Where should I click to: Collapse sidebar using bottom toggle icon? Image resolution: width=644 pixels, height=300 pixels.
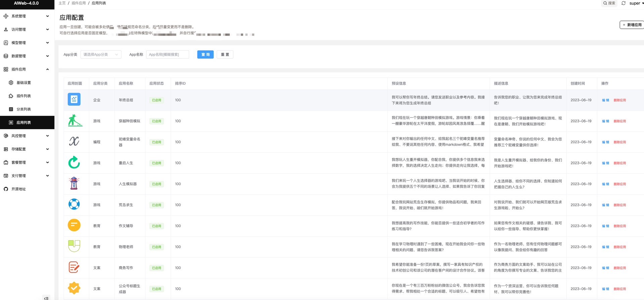click(46, 298)
